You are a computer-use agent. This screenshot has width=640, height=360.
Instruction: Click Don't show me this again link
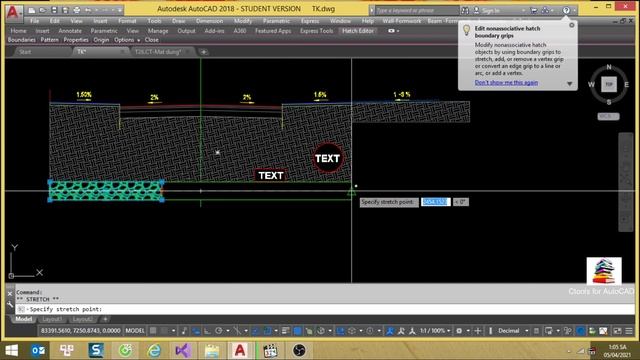tap(506, 82)
